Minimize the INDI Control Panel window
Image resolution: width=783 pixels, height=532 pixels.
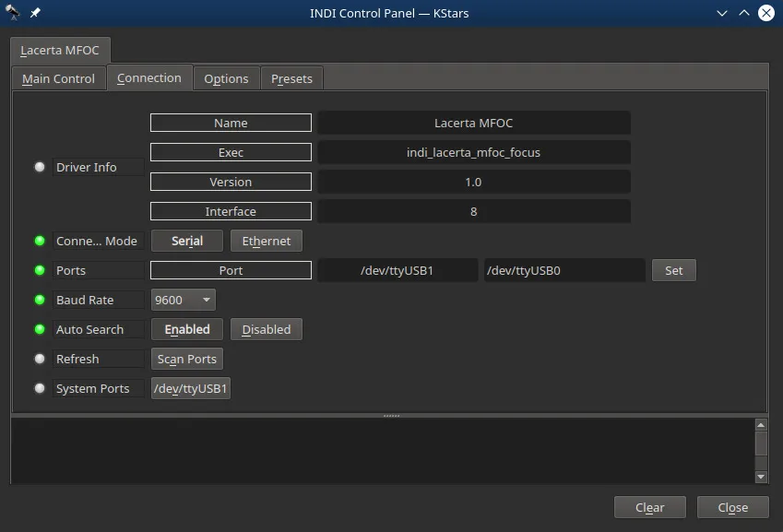click(721, 13)
